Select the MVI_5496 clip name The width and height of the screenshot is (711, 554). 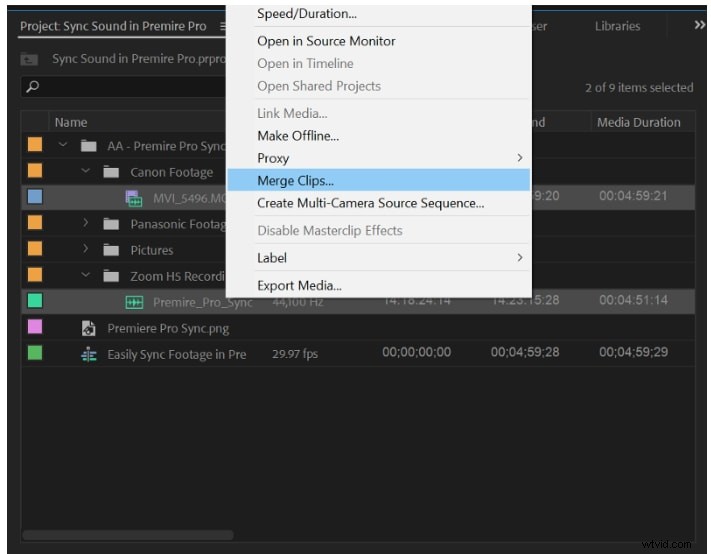(x=190, y=199)
